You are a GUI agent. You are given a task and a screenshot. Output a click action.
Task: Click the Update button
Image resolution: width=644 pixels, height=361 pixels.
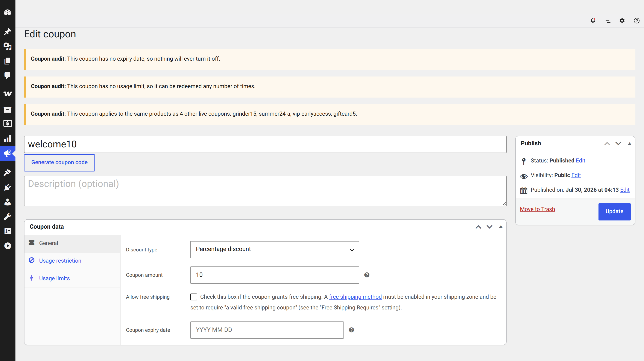click(x=614, y=212)
